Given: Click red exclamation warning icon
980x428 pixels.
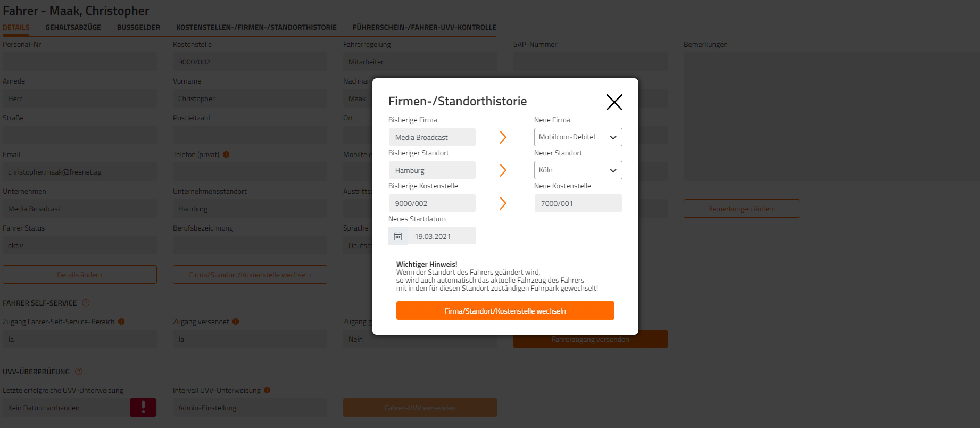Looking at the screenshot, I should point(143,407).
